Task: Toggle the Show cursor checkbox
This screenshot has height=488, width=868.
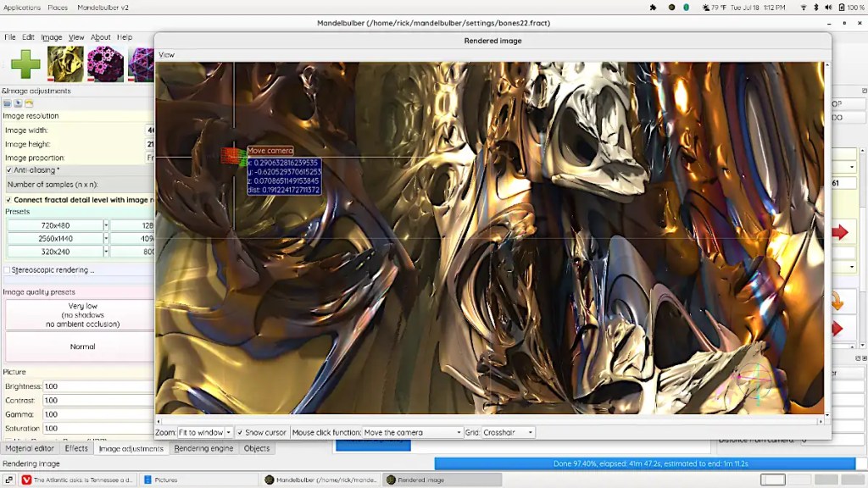Action: [x=240, y=433]
